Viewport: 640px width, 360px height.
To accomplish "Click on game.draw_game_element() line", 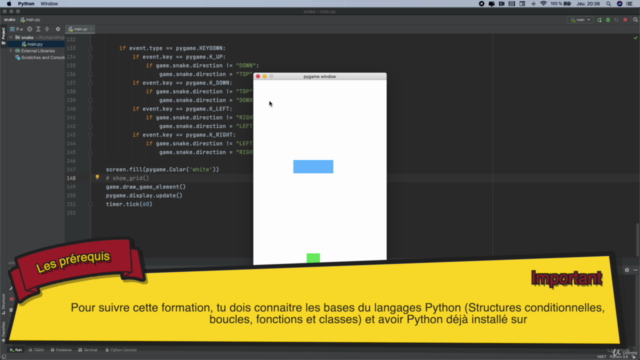I will coord(146,187).
